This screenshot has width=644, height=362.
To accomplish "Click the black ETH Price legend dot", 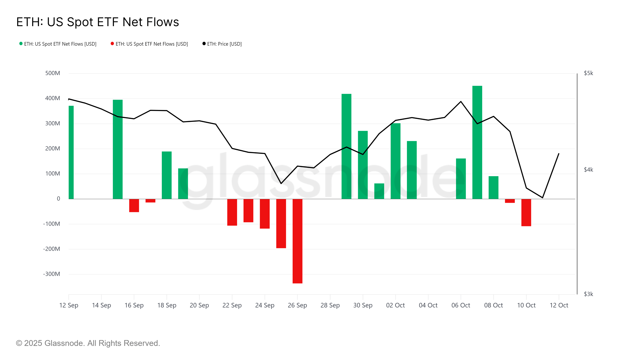I will pos(204,44).
